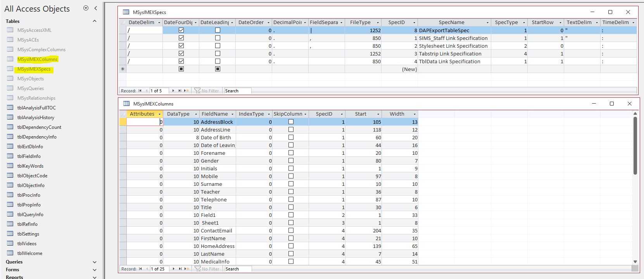
Task: Open the DataType column dropdown arrow
Action: point(196,114)
